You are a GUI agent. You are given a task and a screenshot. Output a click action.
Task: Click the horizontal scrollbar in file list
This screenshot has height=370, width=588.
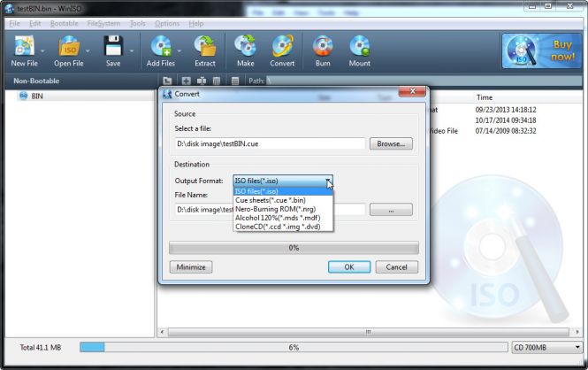[x=368, y=332]
